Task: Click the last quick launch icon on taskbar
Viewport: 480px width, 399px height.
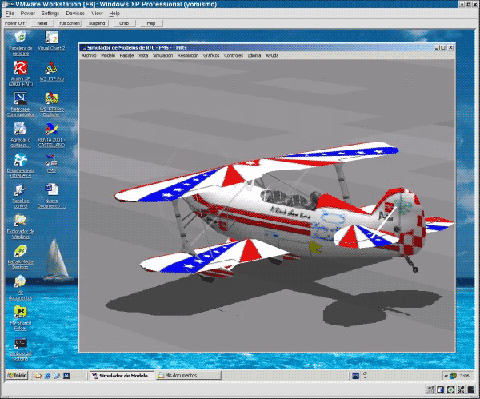Action: point(67,376)
